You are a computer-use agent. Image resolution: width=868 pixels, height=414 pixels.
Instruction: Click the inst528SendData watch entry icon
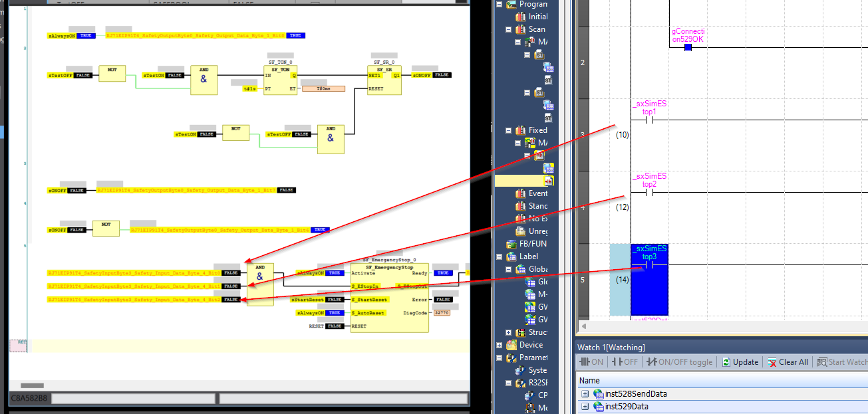(598, 394)
